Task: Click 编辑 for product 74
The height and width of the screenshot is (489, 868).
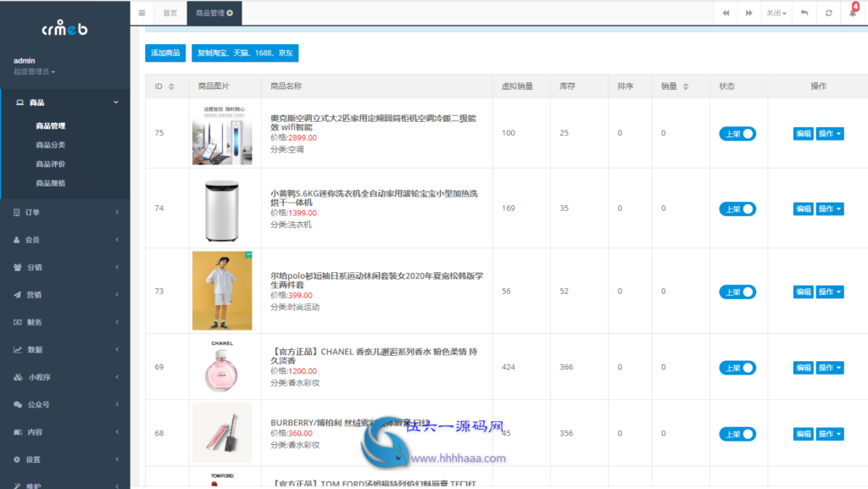Action: click(x=803, y=208)
